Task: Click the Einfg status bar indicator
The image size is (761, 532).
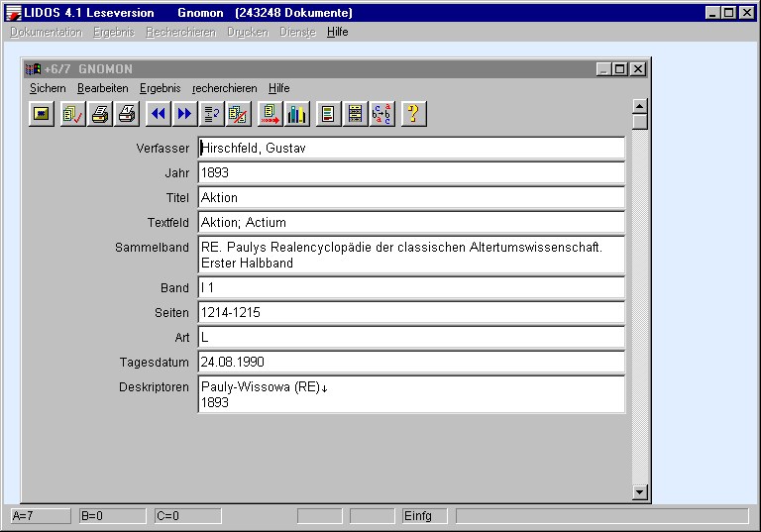Action: (425, 516)
